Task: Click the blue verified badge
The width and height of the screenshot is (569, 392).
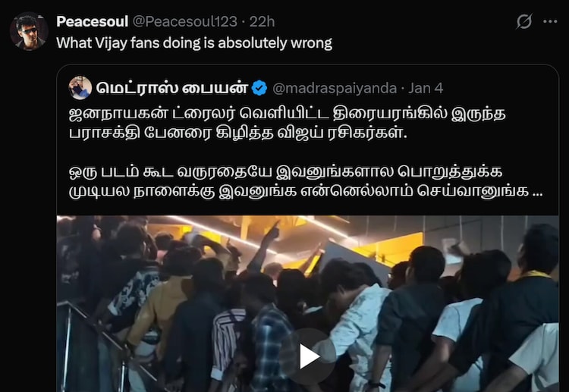Action: pyautogui.click(x=259, y=88)
